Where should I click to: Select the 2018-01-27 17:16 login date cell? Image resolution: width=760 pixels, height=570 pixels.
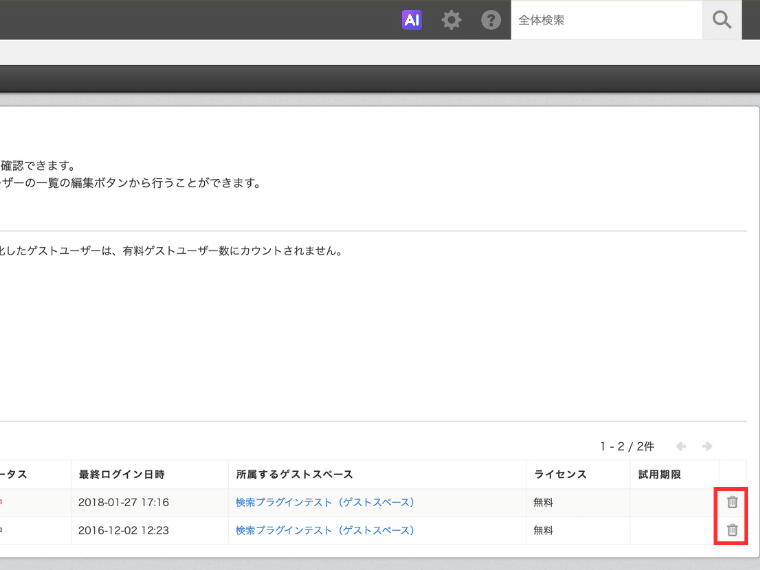pos(150,502)
